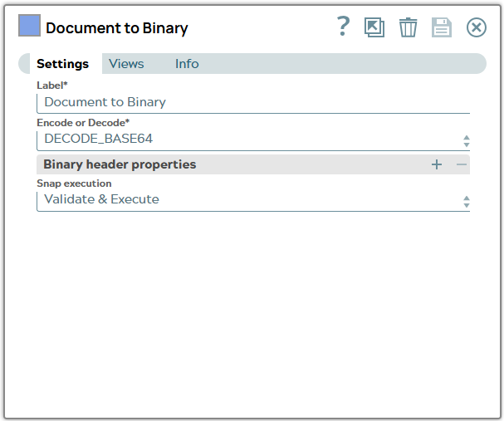
Task: Click the pop-out window icon
Action: [374, 27]
